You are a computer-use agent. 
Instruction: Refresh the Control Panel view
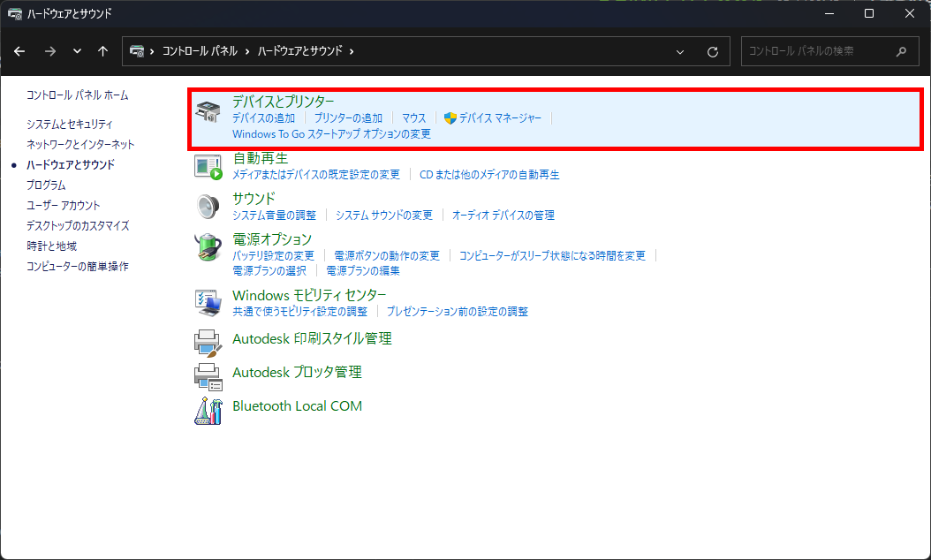[x=713, y=51]
